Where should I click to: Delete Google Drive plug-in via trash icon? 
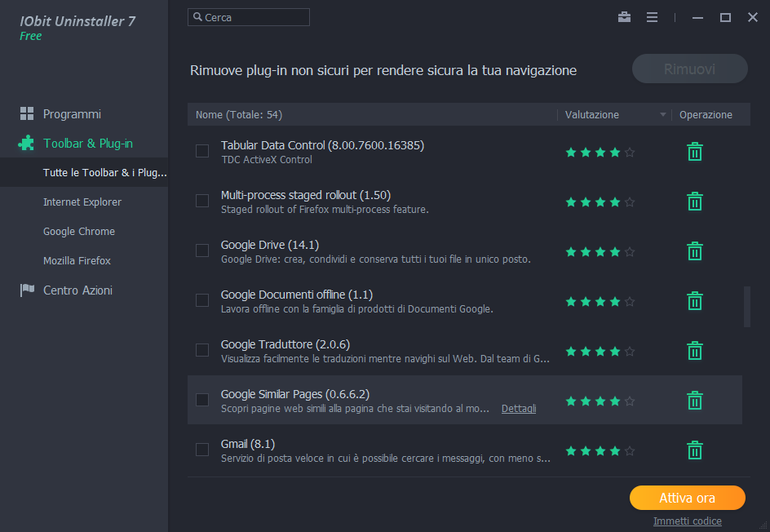click(694, 251)
